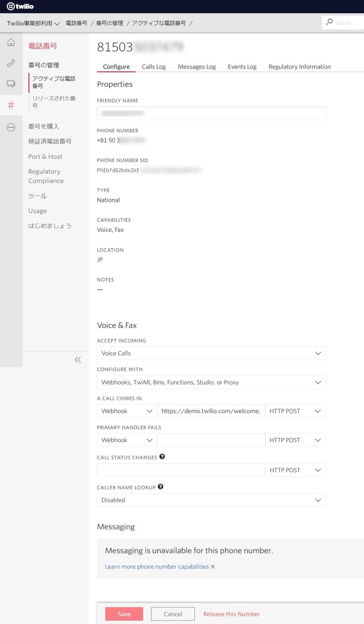This screenshot has height=624, width=364.
Task: Open Webhook dropdown for Primary Handler Fails
Action: (x=126, y=440)
